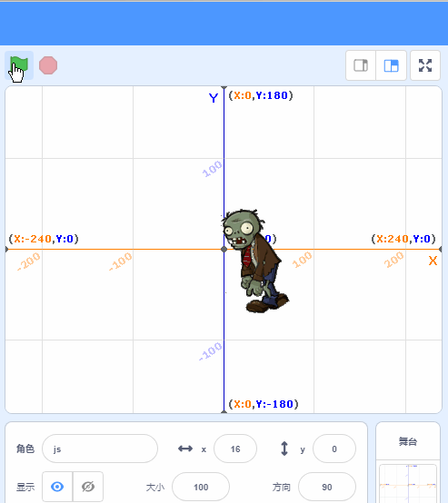
Task: Click the horizontal arrows x icon
Action: (x=185, y=449)
